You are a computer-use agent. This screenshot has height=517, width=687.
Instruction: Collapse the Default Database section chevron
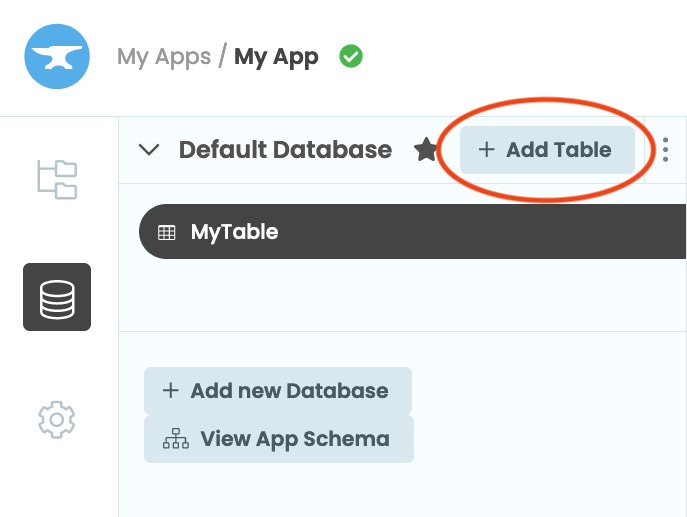tap(149, 150)
